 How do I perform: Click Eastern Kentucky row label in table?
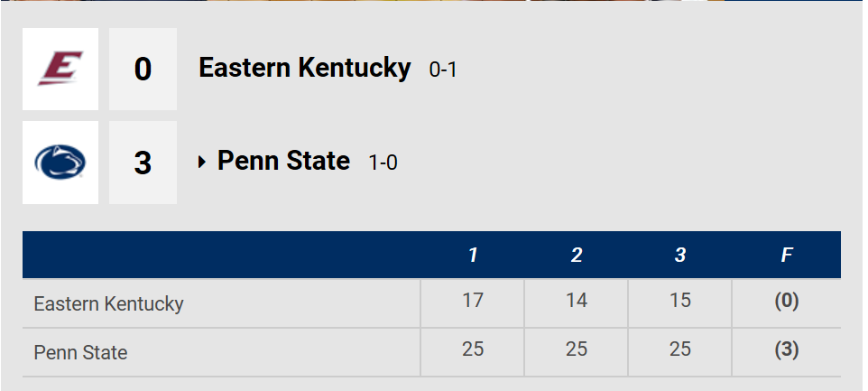click(x=108, y=303)
